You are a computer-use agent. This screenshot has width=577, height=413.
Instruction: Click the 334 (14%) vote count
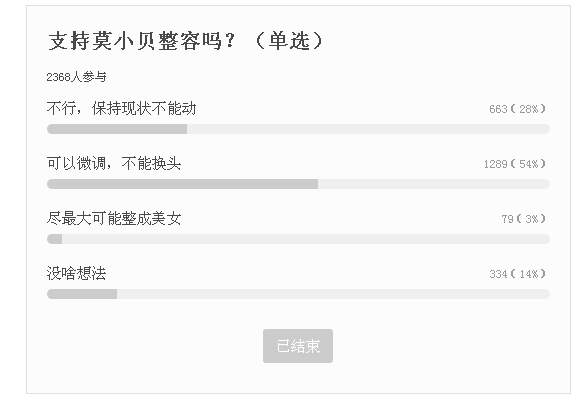[517, 274]
